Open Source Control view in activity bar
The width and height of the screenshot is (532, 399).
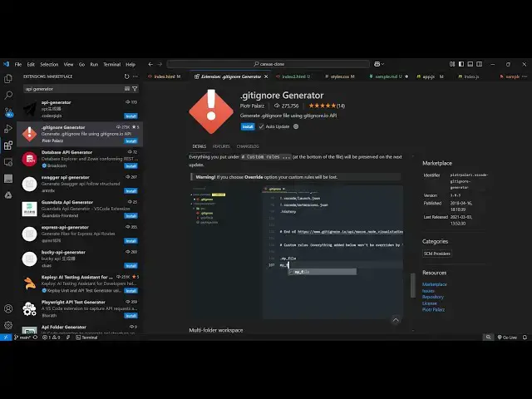[8, 112]
